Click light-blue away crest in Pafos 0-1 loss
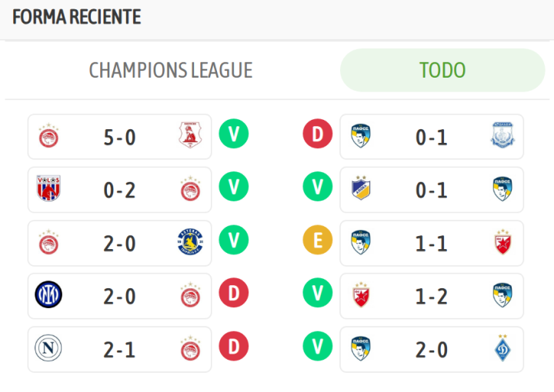Image resolution: width=554 pixels, height=392 pixels. coord(503,136)
